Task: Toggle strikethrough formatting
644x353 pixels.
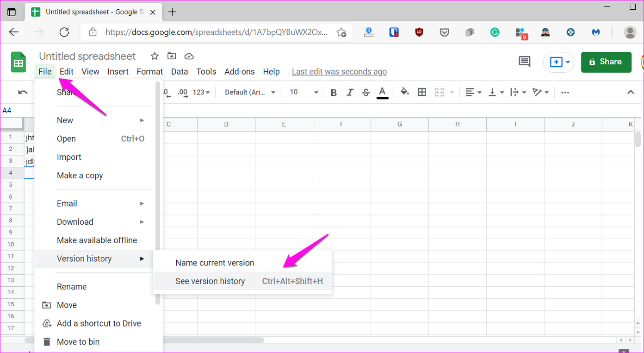Action: [366, 92]
